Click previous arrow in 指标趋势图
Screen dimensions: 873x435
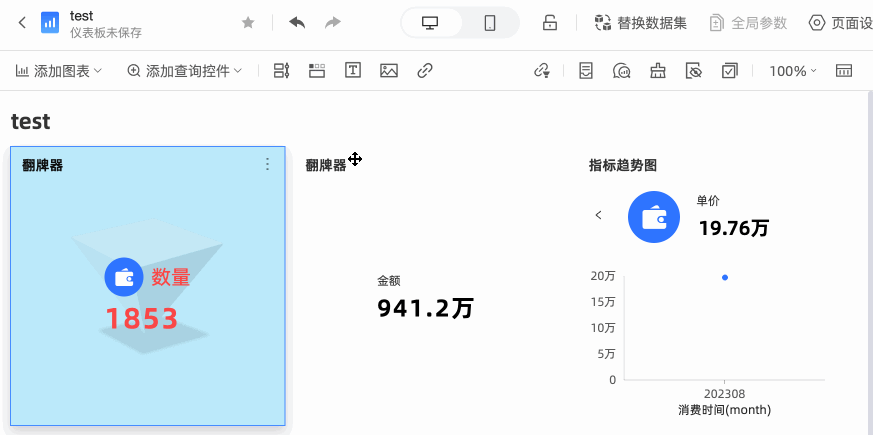(x=598, y=215)
